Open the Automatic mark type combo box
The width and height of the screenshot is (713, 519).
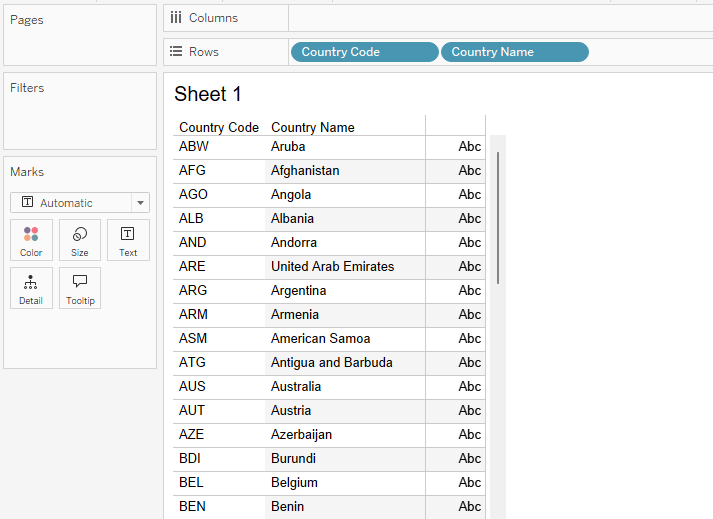[80, 203]
